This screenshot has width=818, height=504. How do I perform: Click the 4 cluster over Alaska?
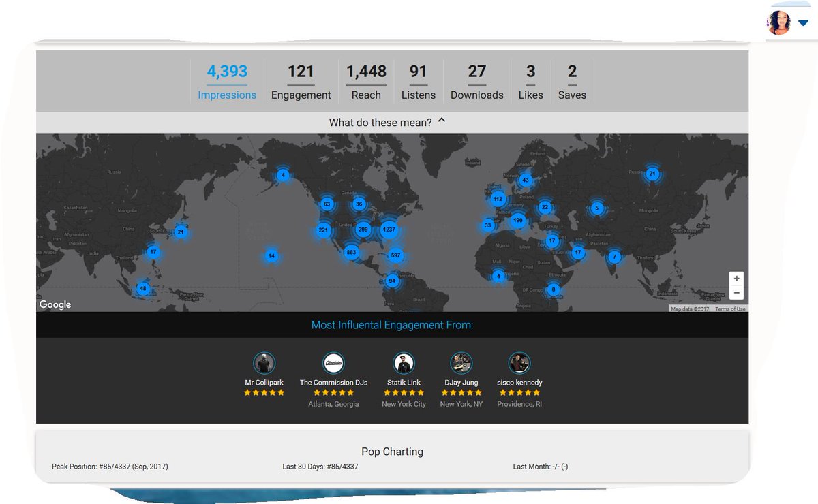(x=283, y=175)
